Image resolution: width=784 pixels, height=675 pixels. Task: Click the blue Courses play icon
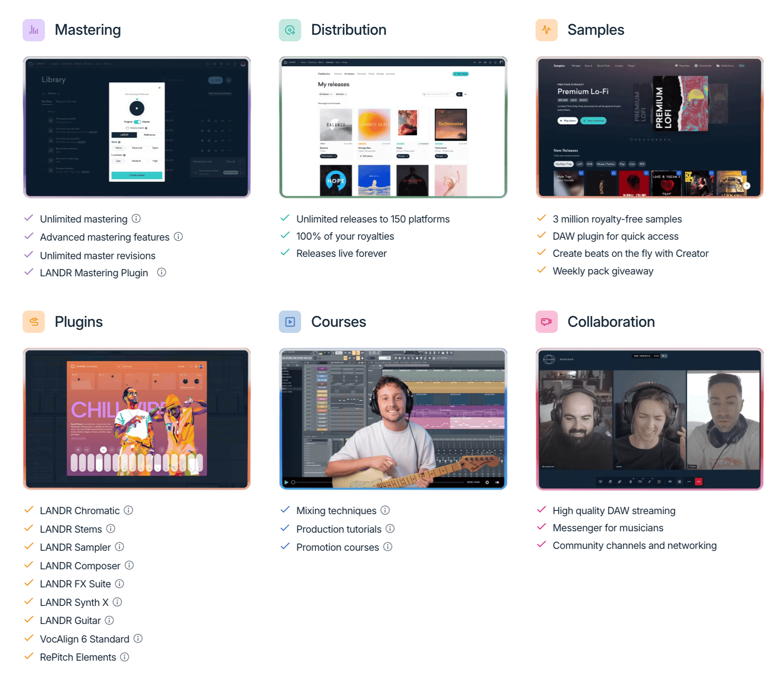click(x=290, y=322)
